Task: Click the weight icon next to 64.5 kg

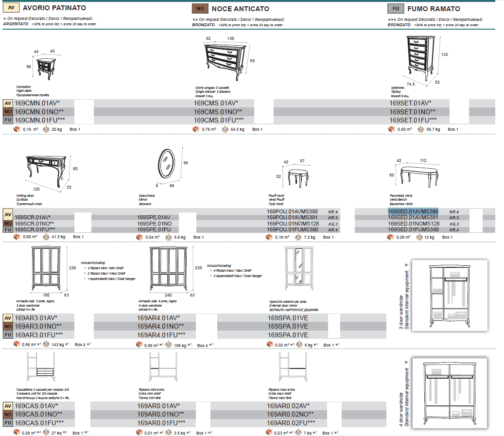Action: pos(226,129)
